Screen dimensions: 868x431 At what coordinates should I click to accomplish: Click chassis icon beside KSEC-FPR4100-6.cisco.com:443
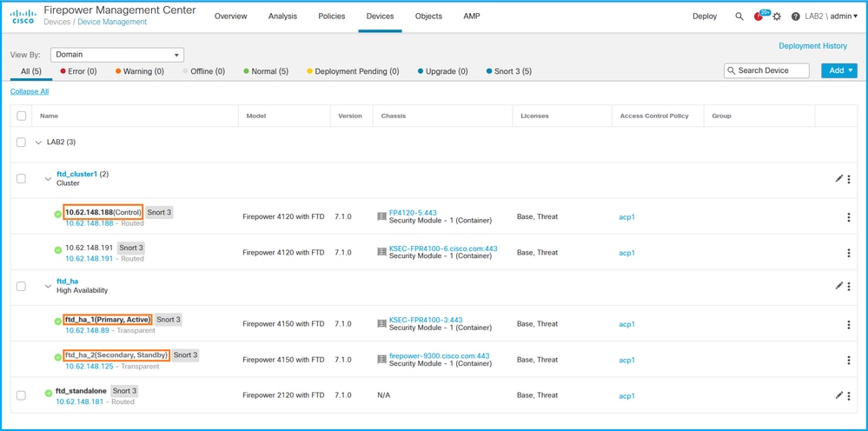(381, 252)
